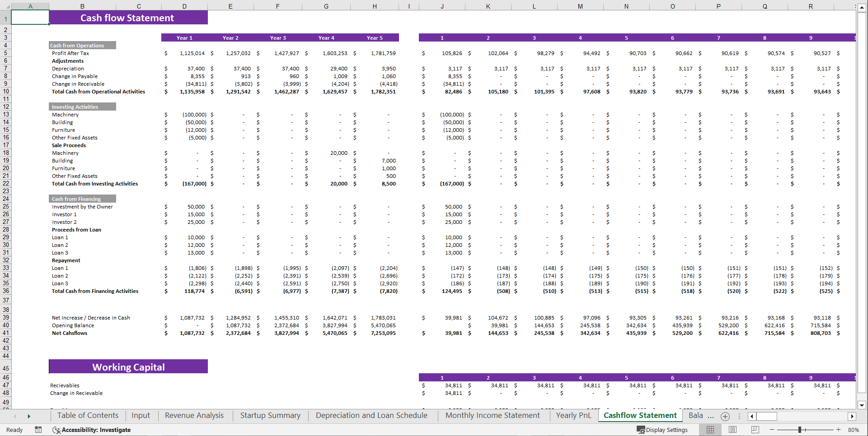Add a new worksheet with plus icon
The image size is (868, 436).
point(725,416)
